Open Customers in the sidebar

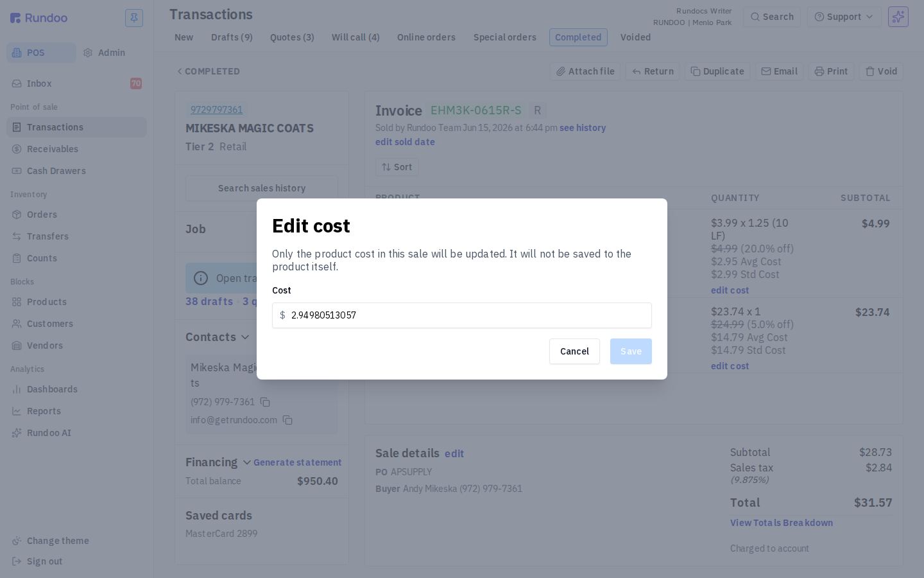[x=76, y=324]
